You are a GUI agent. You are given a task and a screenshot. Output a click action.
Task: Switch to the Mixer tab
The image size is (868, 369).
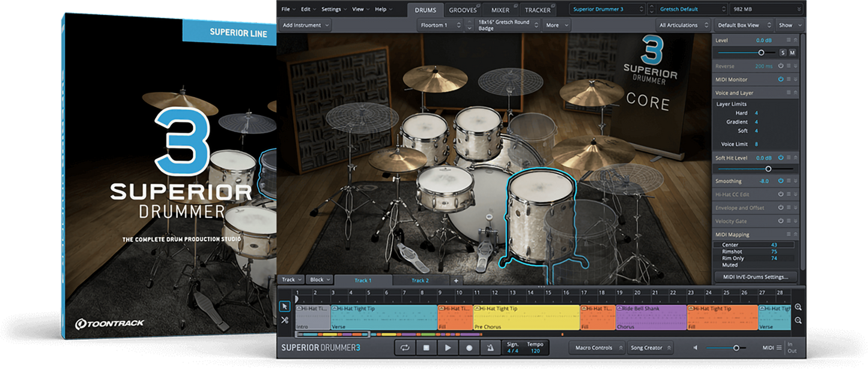[x=500, y=10]
